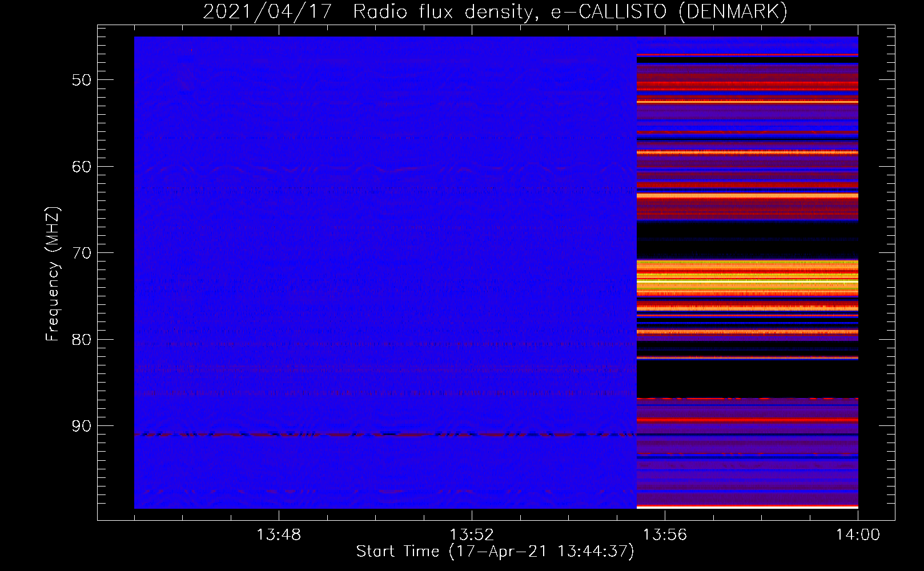Screen dimensions: 924x571
Task: Click the 80 MHz frequency tick label
Action: pyautogui.click(x=82, y=340)
